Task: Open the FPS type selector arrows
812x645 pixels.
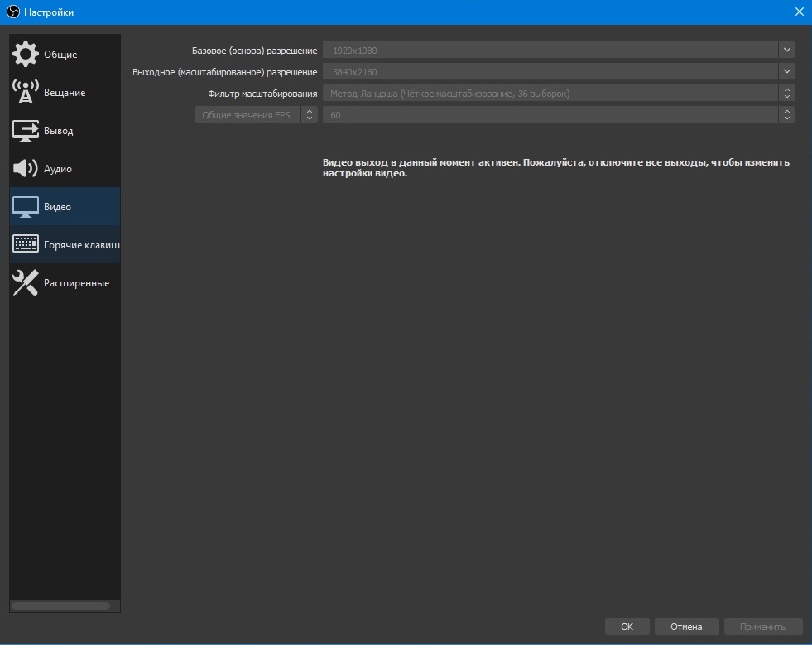Action: [x=310, y=115]
